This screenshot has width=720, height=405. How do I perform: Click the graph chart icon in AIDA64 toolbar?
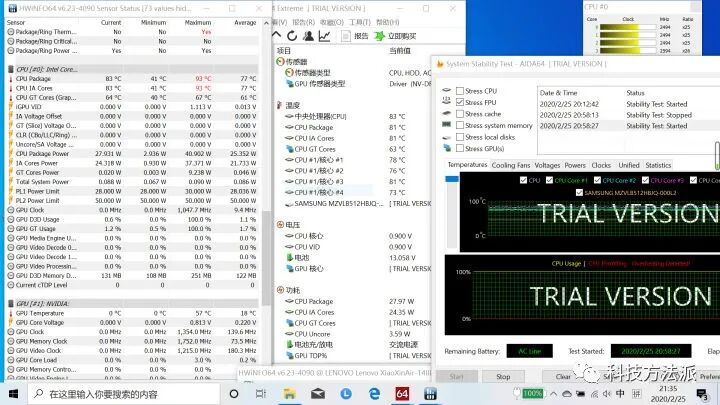(x=325, y=36)
